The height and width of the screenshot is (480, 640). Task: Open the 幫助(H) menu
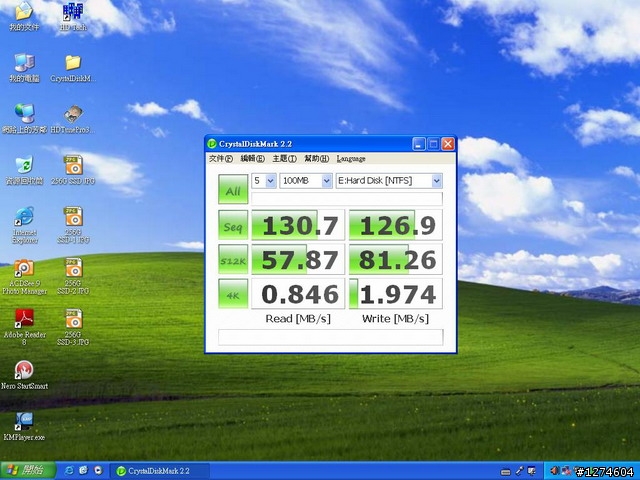(317, 158)
